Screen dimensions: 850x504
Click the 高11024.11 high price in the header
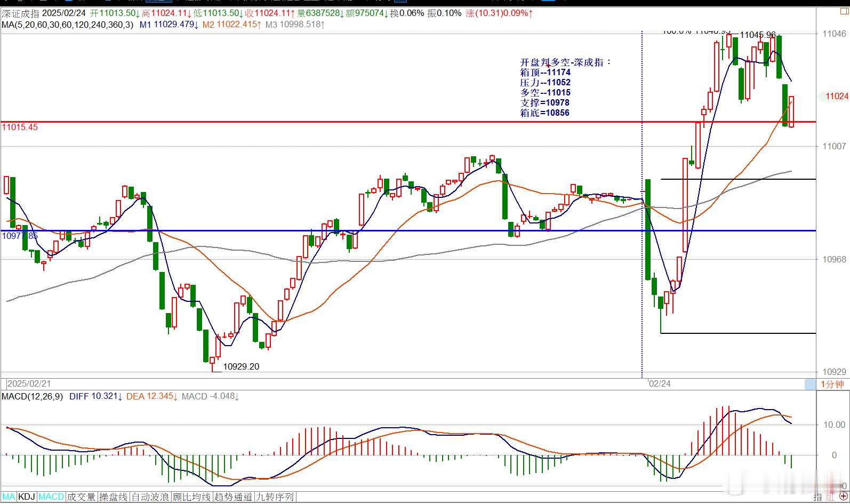pyautogui.click(x=167, y=13)
